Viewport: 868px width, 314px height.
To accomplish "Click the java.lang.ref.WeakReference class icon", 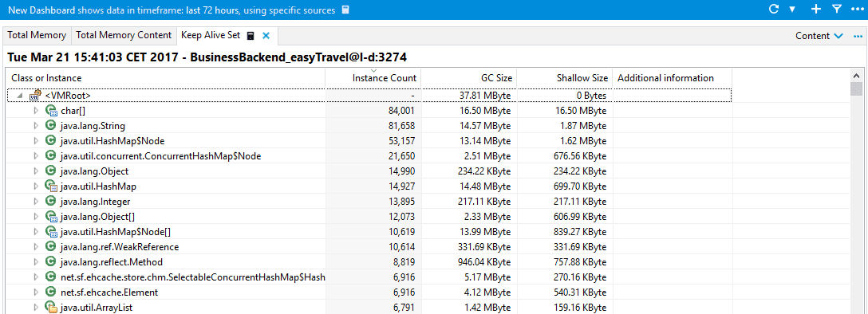I will 51,246.
